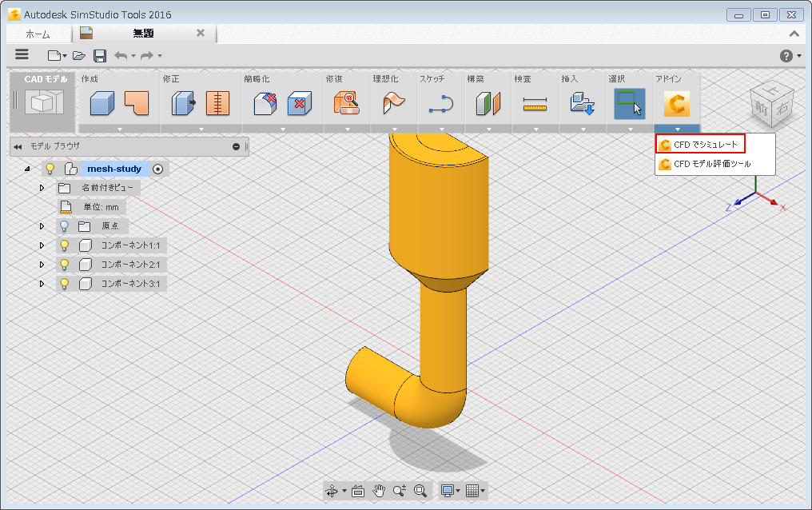Viewport: 812px width, 510px height.
Task: Expand the 構築 panel dropdown
Action: point(489,129)
